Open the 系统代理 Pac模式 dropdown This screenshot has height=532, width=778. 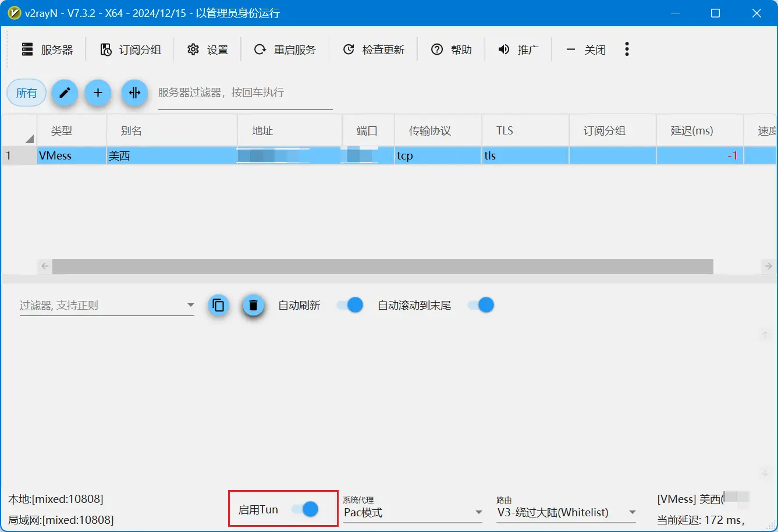click(x=413, y=512)
